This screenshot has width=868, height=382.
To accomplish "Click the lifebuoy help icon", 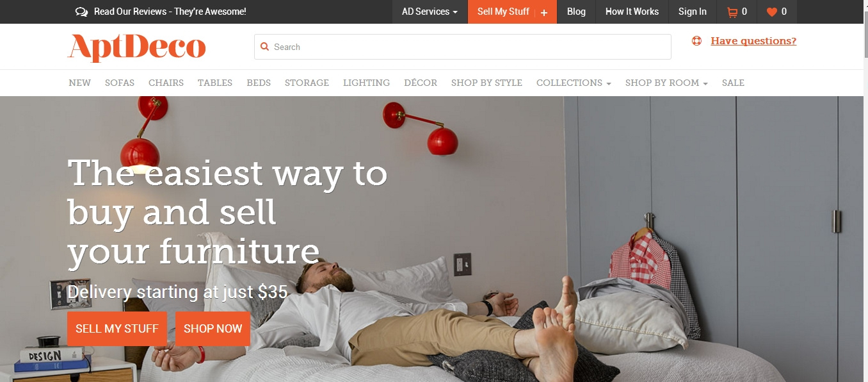I will (x=697, y=41).
